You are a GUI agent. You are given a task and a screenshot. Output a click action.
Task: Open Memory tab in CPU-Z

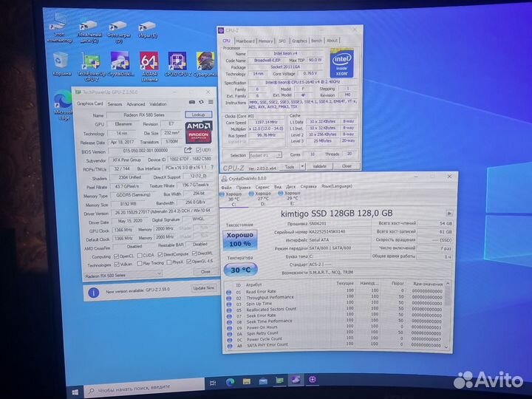266,41
